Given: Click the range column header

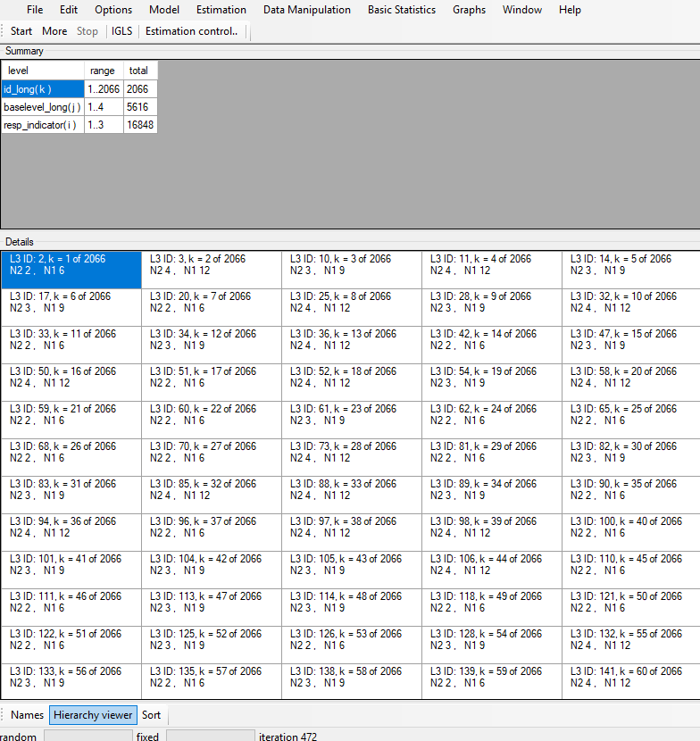Looking at the screenshot, I should 103,71.
